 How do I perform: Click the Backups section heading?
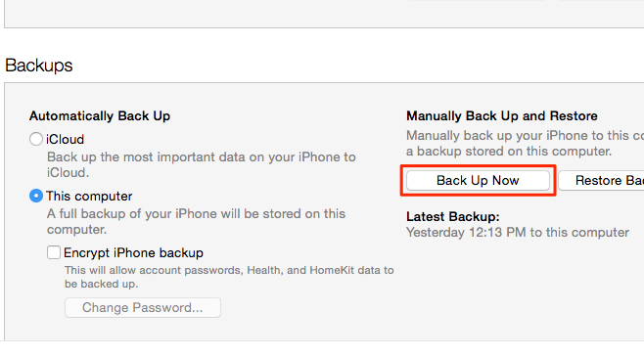click(x=39, y=66)
